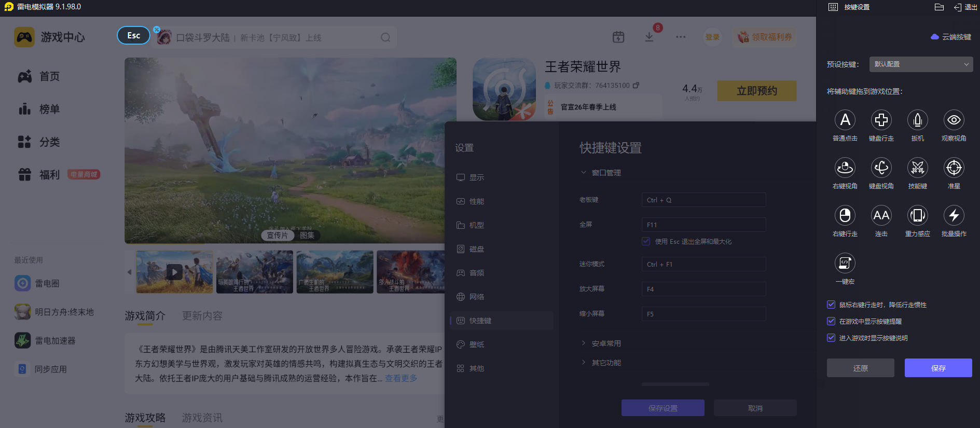
Task: Collapse the 窗口管理 section
Action: click(606, 173)
